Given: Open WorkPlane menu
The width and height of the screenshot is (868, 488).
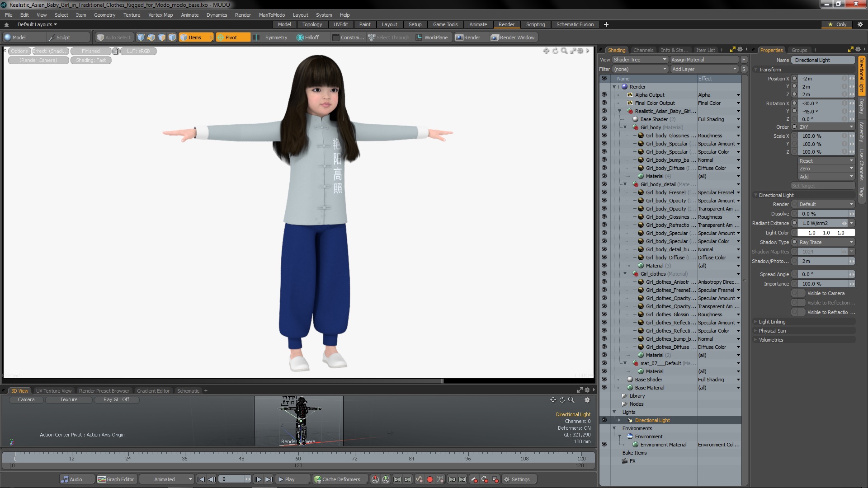Looking at the screenshot, I should point(432,38).
